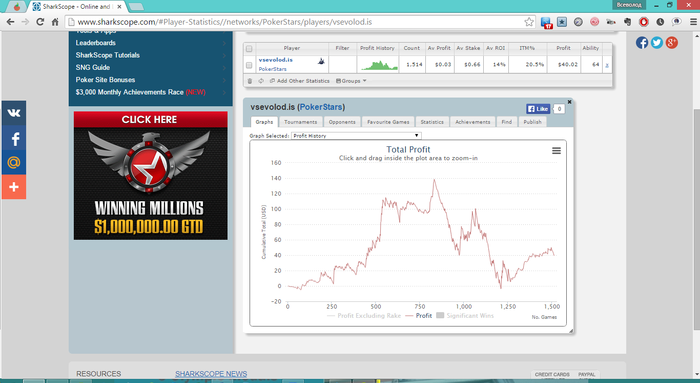Switch to the Achievements tab
Viewport: 700px width, 383px height.
pos(473,122)
